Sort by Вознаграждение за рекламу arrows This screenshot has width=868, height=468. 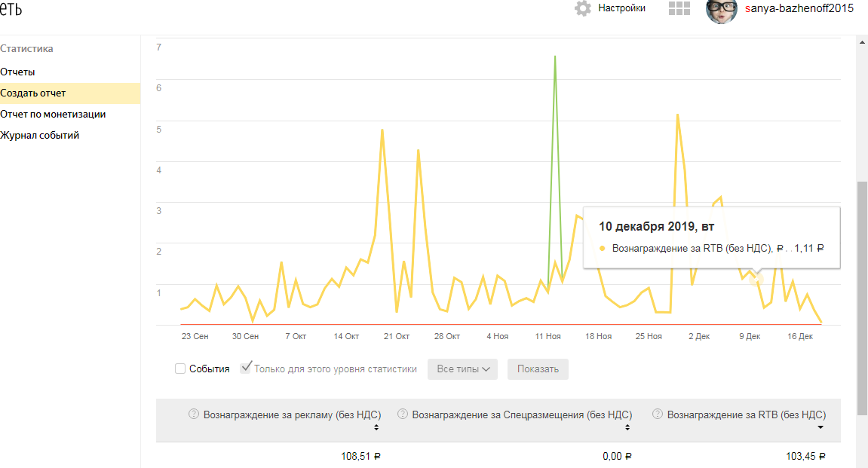376,428
